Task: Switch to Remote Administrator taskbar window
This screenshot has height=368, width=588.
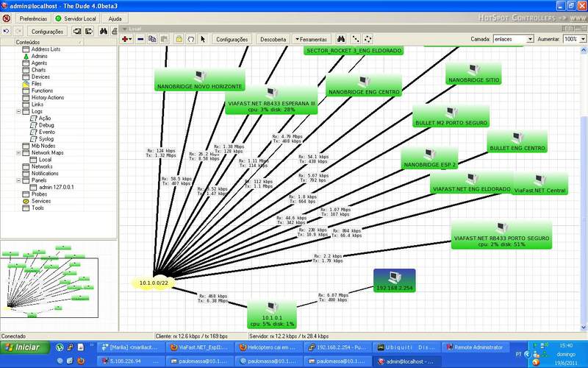Action: click(x=475, y=347)
